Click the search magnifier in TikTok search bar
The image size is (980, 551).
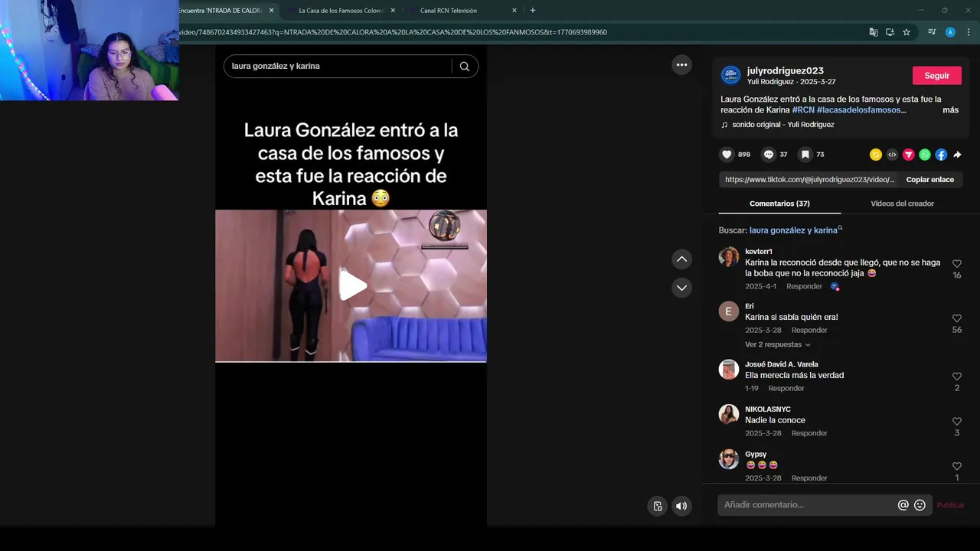coord(464,67)
